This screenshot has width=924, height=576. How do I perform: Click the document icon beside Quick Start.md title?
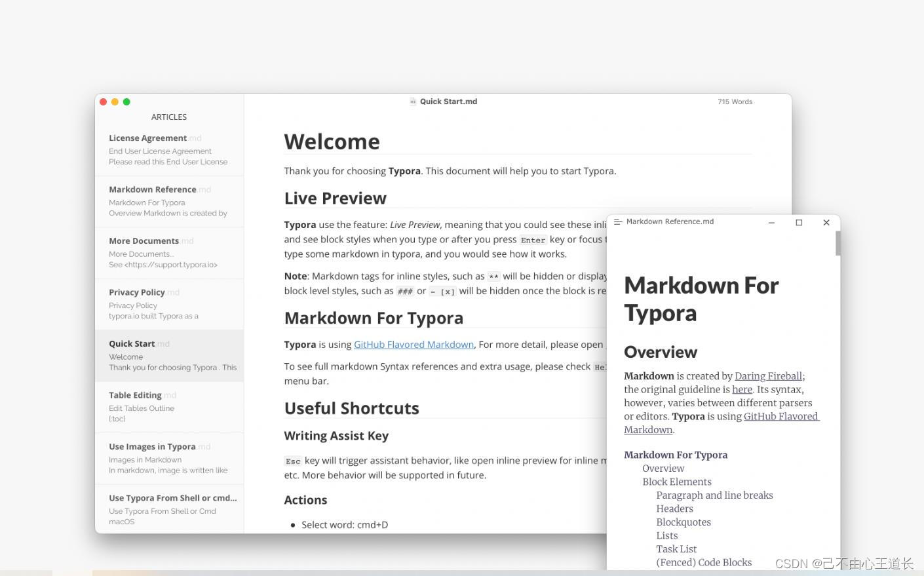(x=413, y=102)
